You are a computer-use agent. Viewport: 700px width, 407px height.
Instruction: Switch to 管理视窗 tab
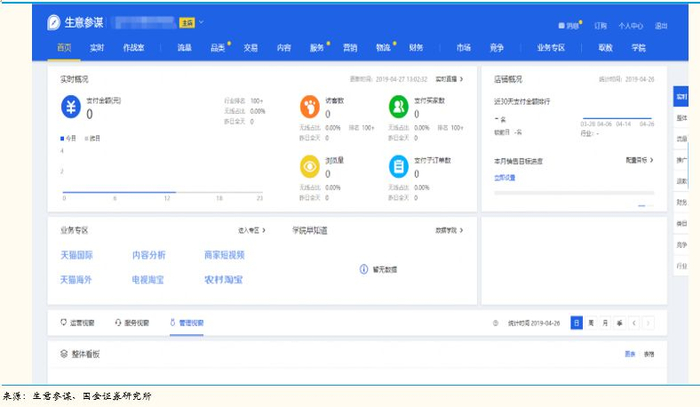[187, 323]
